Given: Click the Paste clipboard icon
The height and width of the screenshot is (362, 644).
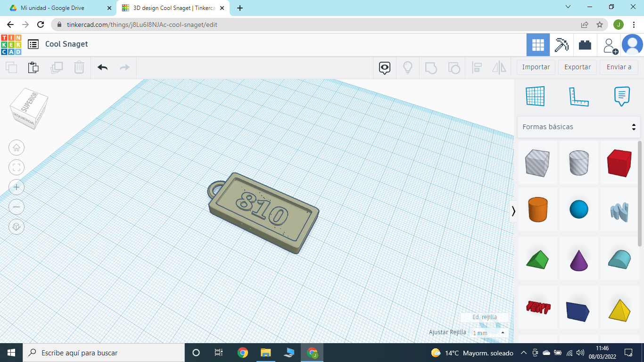Looking at the screenshot, I should point(33,67).
